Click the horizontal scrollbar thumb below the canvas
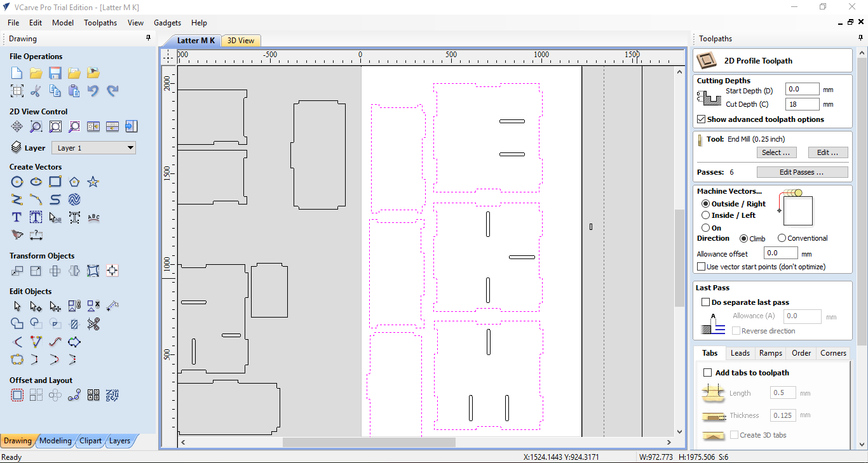The image size is (868, 463). (x=369, y=442)
